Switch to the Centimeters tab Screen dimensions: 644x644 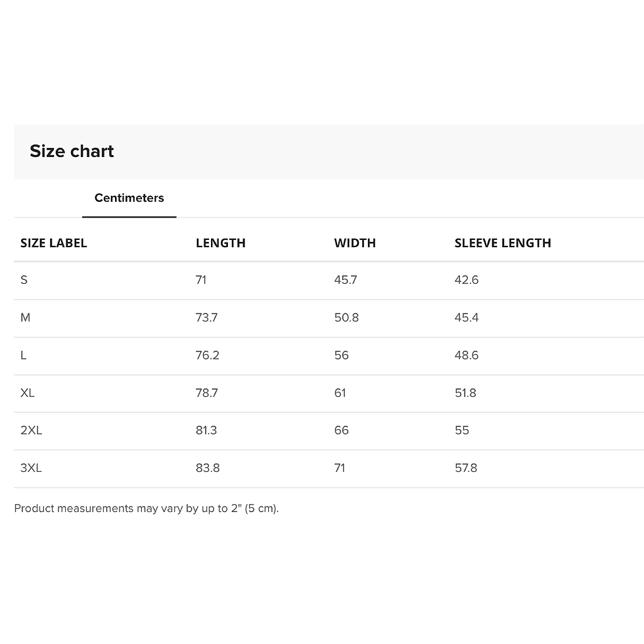tap(129, 198)
